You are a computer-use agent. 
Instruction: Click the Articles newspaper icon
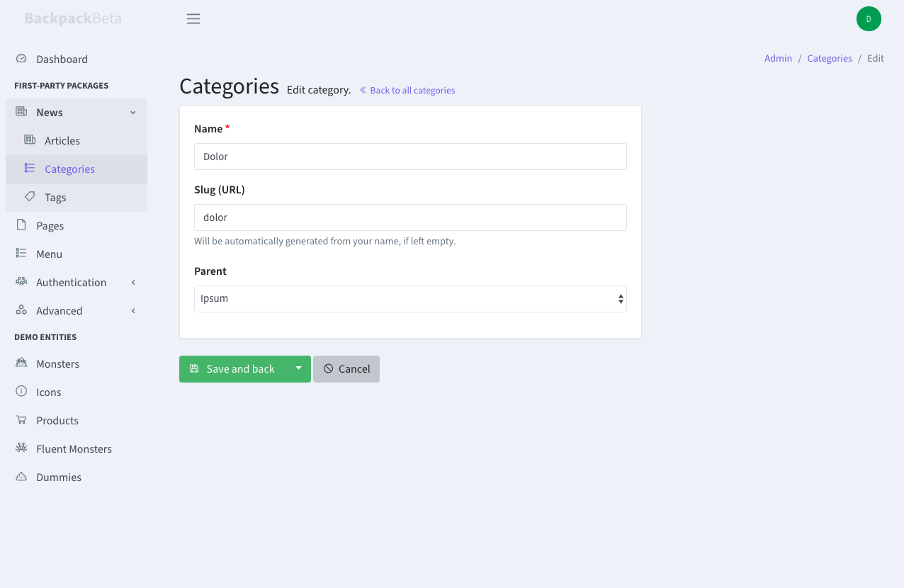(x=30, y=140)
